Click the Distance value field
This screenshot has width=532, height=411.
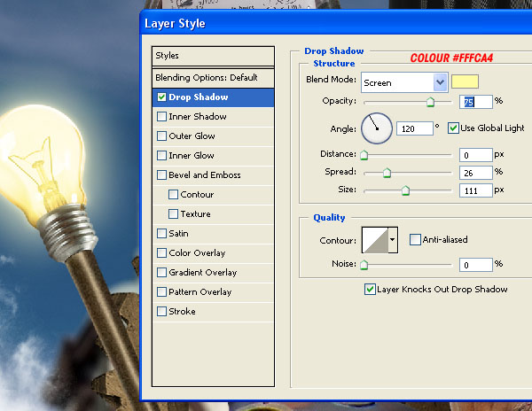point(475,155)
